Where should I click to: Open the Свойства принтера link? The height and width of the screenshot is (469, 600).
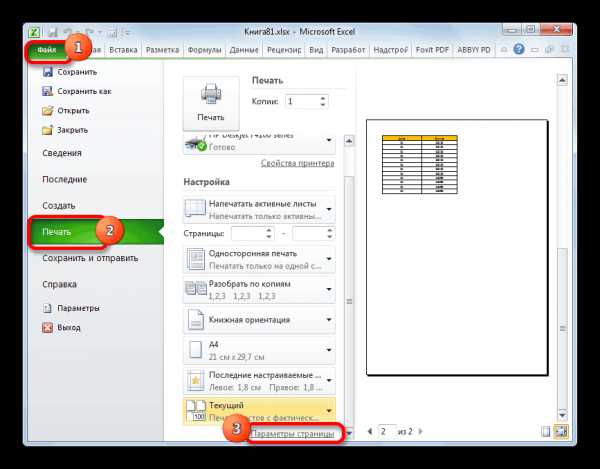tap(297, 163)
